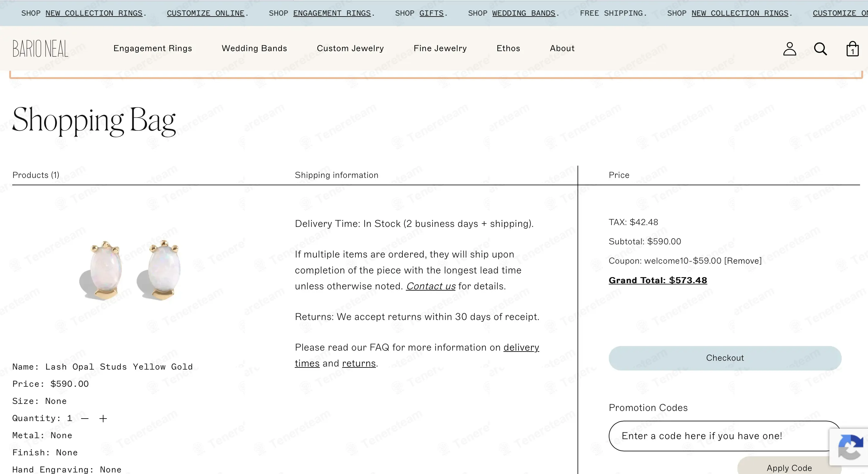
Task: Open the Custom Jewelry menu
Action: (x=350, y=48)
